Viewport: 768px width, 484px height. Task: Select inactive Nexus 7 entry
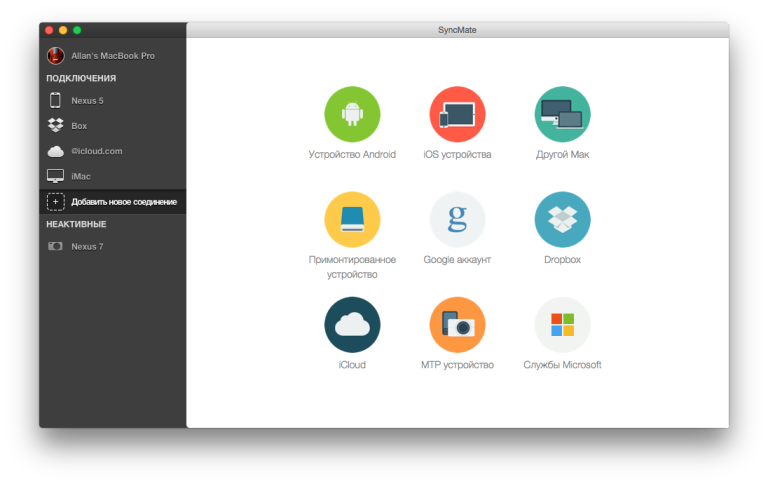(x=113, y=246)
